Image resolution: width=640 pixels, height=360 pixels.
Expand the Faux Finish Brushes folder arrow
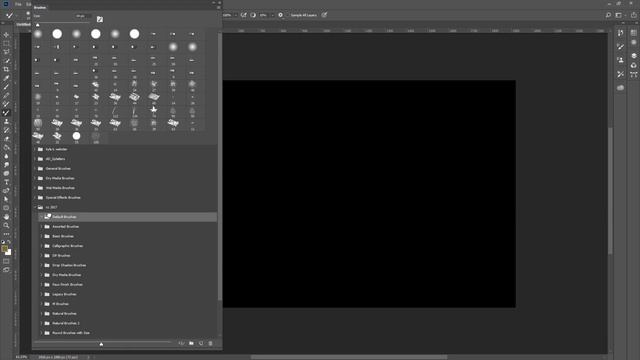pyautogui.click(x=42, y=284)
